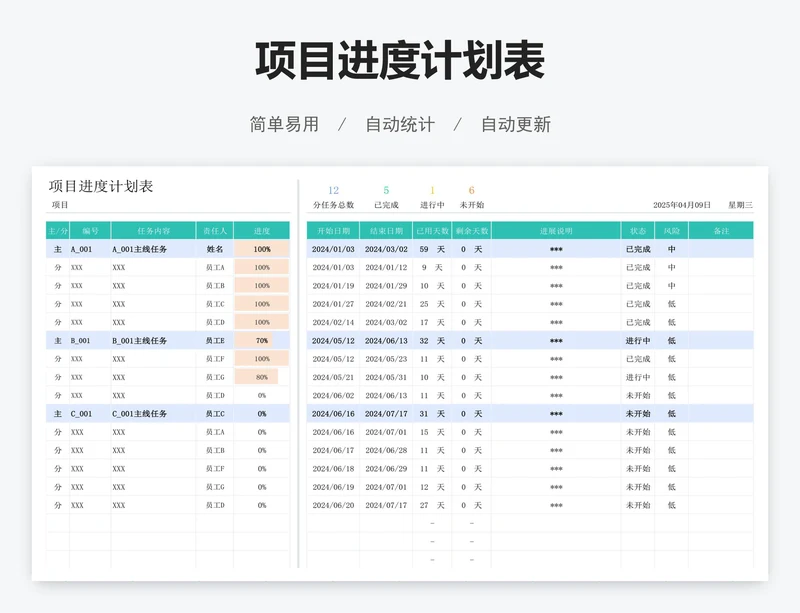Image resolution: width=800 pixels, height=613 pixels.
Task: Select the start date 2024/06/20
Action: click(333, 505)
